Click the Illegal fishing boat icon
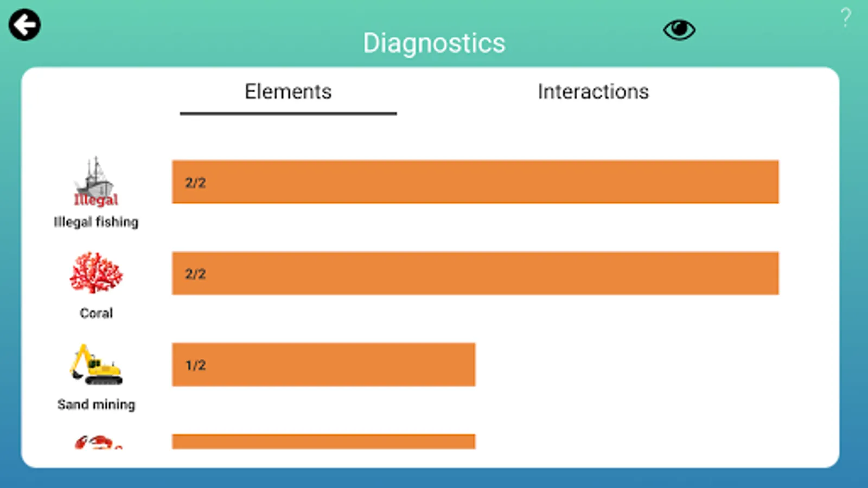868x488 pixels. click(95, 182)
